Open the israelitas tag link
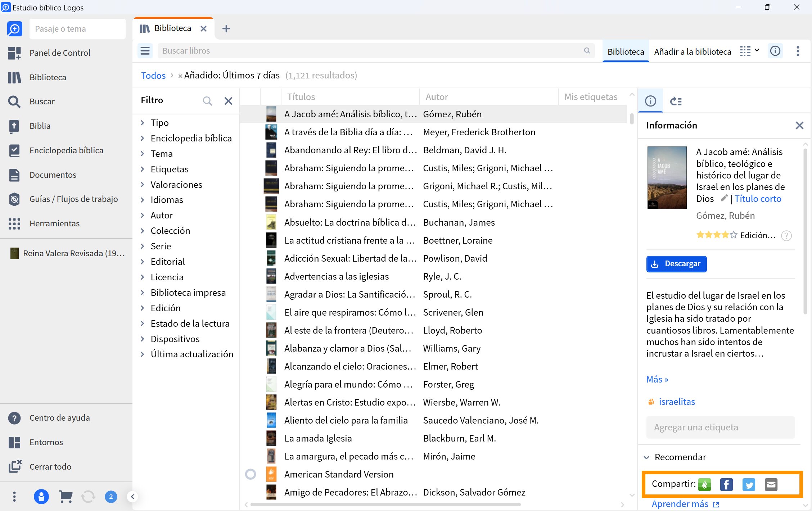The height and width of the screenshot is (511, 812). coord(677,402)
